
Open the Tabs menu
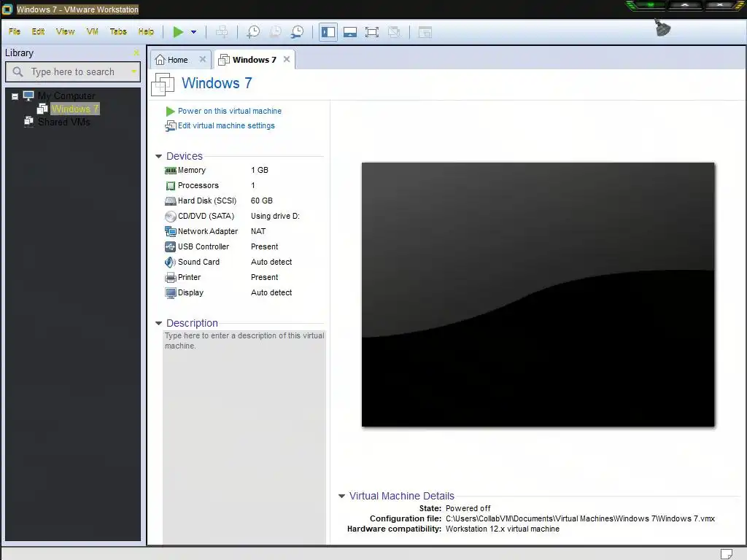118,31
